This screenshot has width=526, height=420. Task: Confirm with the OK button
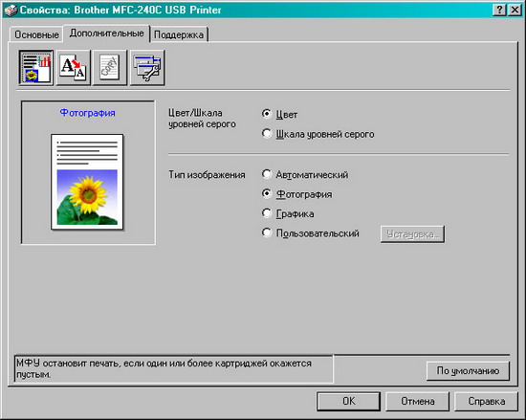(x=348, y=401)
